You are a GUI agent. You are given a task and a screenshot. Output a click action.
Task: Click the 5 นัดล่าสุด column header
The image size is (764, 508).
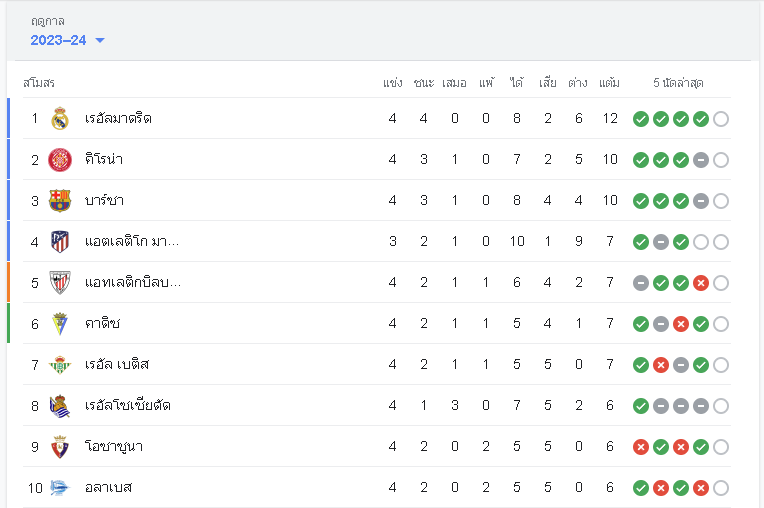pos(678,83)
